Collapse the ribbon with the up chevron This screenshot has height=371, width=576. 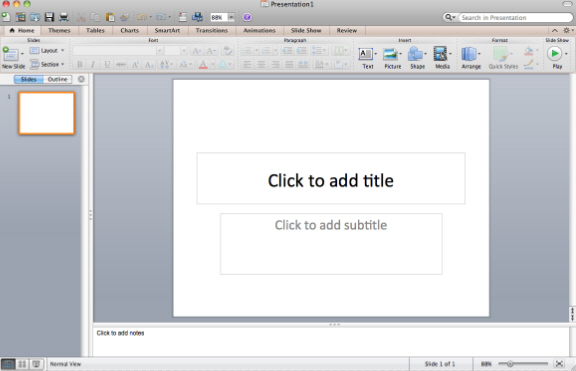click(x=555, y=30)
